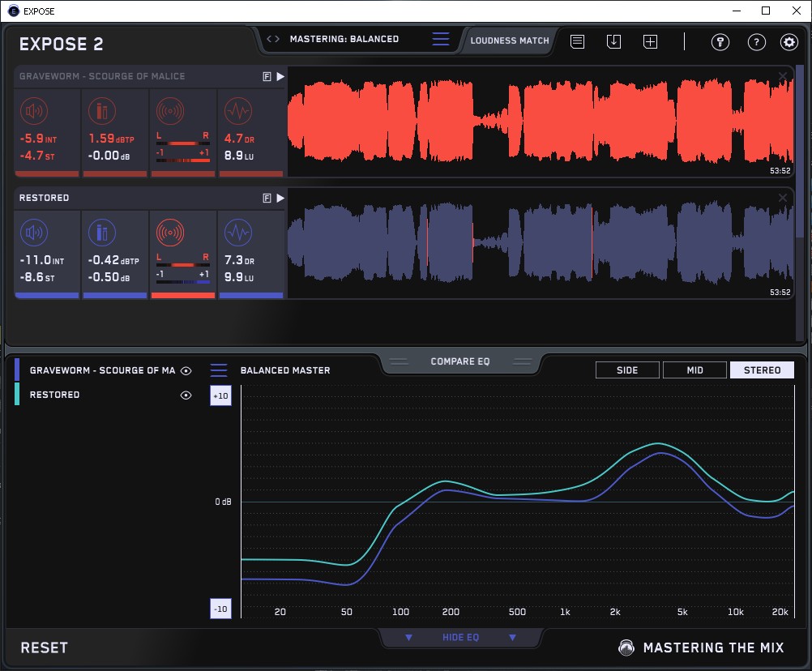Open the notes list icon beside Loudness Match
The width and height of the screenshot is (812, 671).
(577, 41)
